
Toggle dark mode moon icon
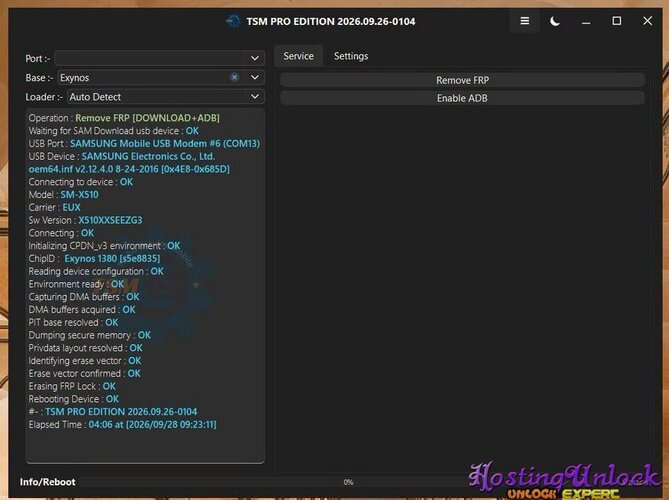(555, 21)
